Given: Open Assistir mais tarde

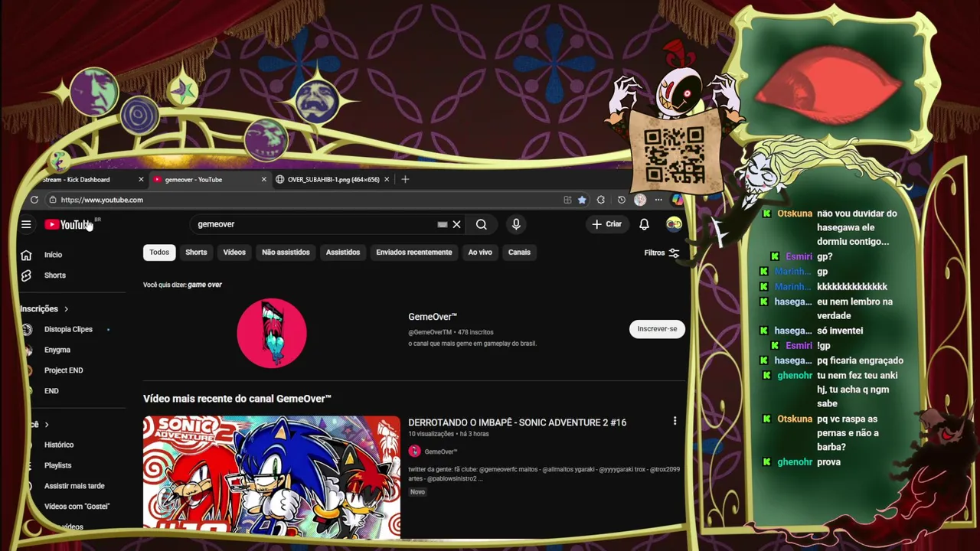Looking at the screenshot, I should coord(74,486).
